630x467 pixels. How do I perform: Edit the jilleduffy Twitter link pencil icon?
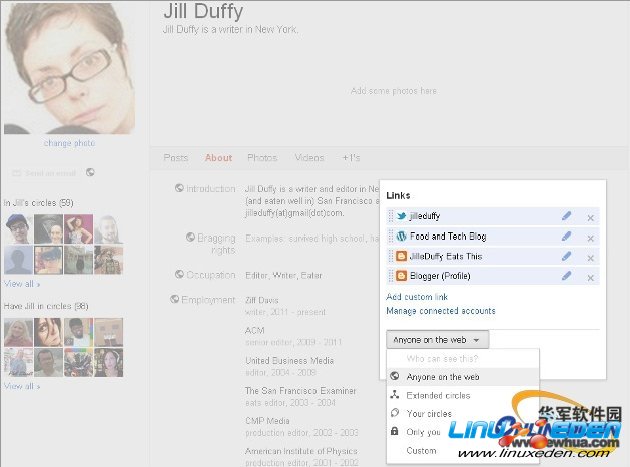[x=566, y=216]
